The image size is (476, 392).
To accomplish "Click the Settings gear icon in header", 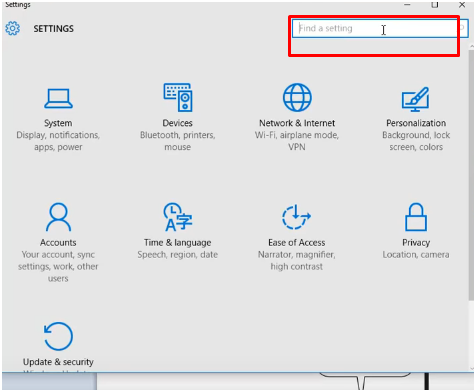I will pyautogui.click(x=13, y=28).
